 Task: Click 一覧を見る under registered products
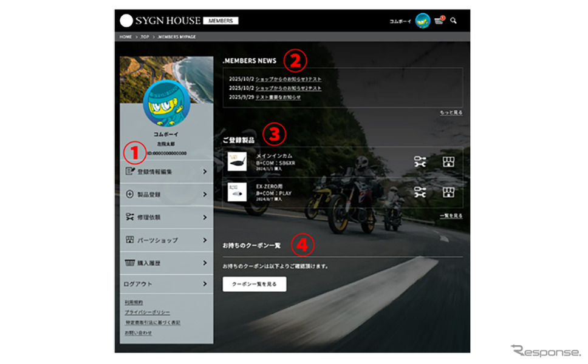[x=451, y=215]
